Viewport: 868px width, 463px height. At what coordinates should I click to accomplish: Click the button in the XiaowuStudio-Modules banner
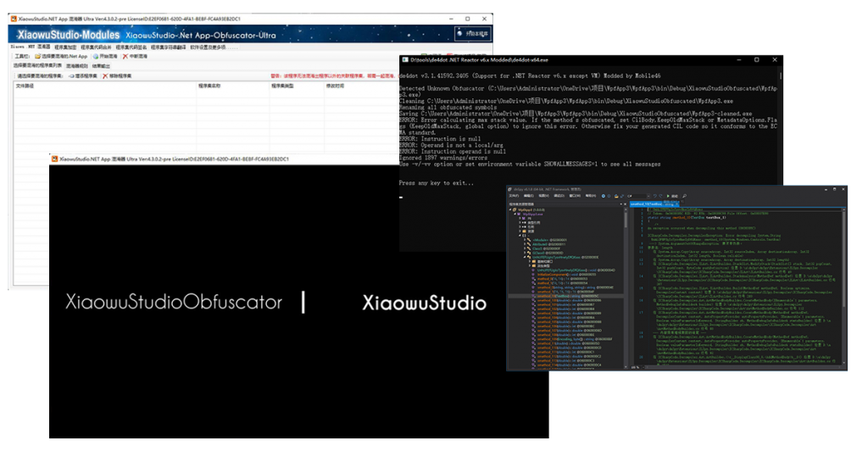473,34
